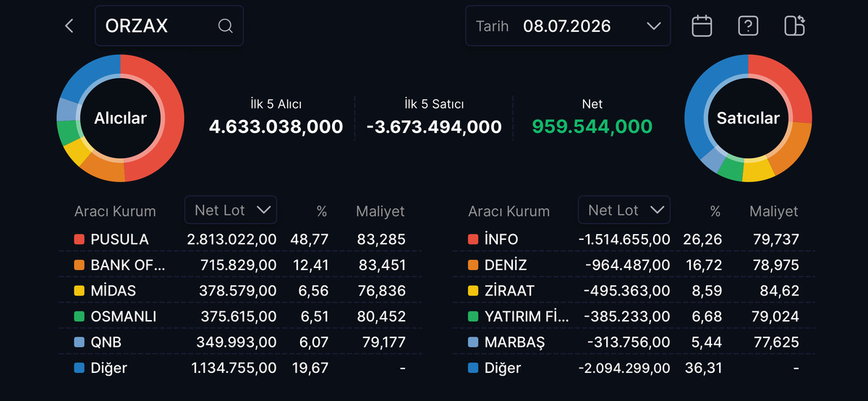Select the BANK OF... buyer row

(x=240, y=265)
